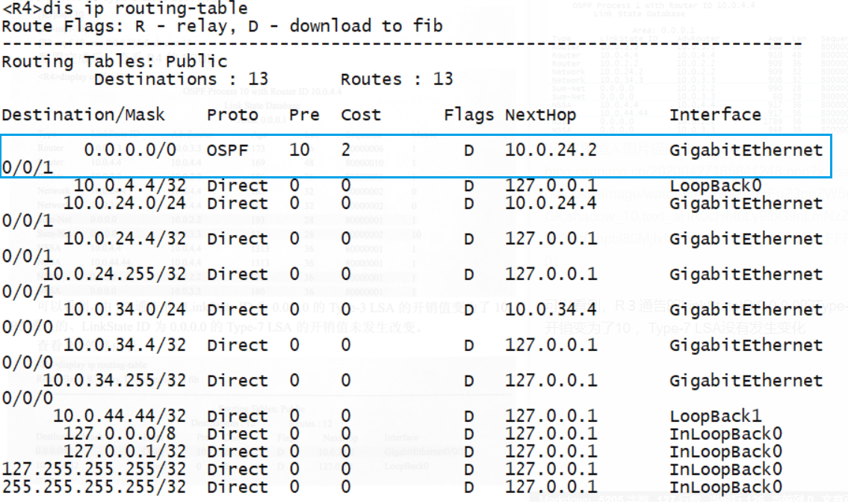Click the Proto column header
848x504 pixels.
pyautogui.click(x=232, y=114)
